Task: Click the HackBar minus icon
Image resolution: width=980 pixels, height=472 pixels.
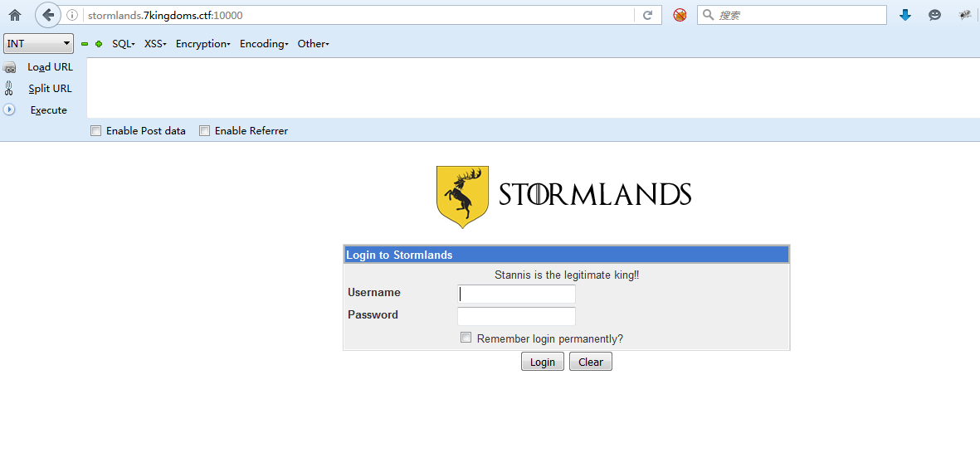Action: point(85,44)
